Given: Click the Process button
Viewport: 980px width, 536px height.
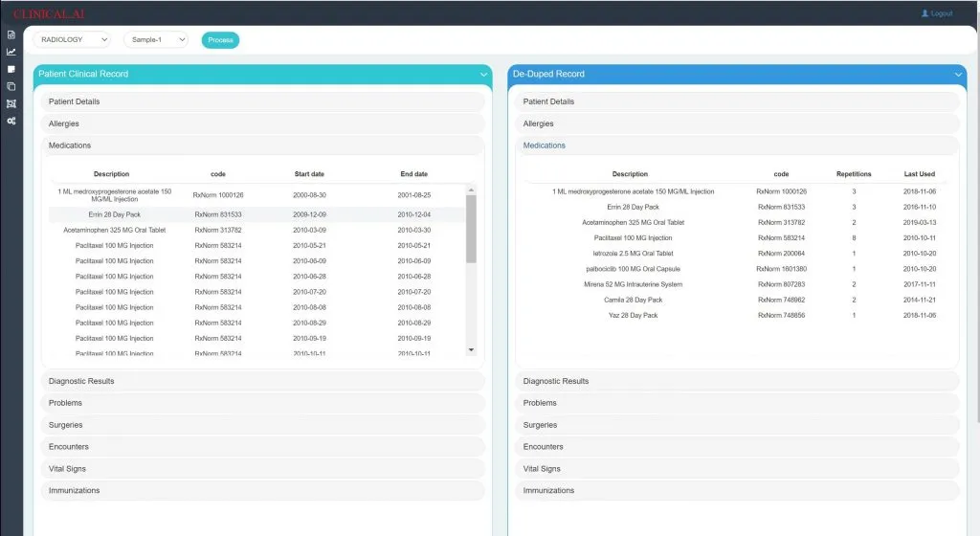Looking at the screenshot, I should [x=220, y=40].
